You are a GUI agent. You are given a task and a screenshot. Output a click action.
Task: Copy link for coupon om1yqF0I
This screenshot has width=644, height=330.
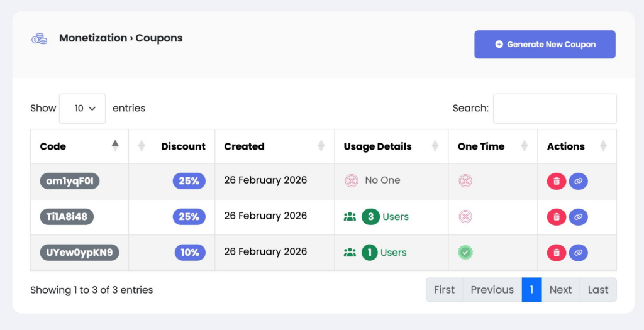(578, 182)
